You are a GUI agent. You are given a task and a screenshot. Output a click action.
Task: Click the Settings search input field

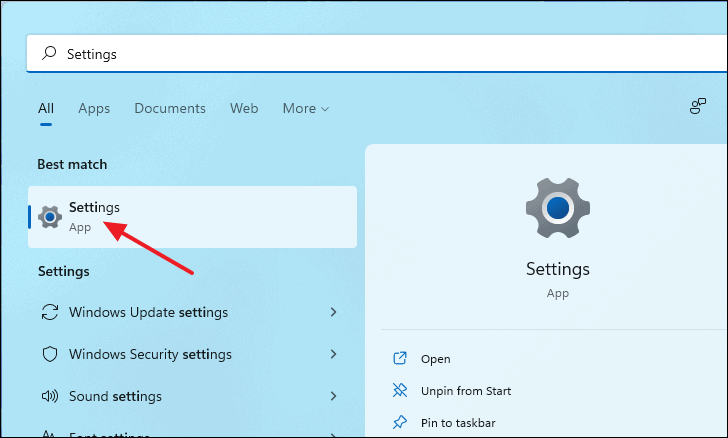coord(377,54)
